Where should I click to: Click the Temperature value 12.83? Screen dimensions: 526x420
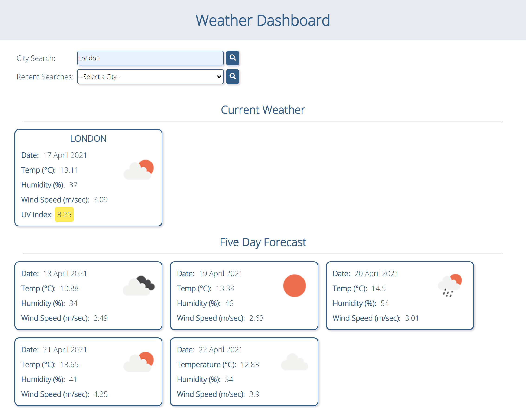click(x=250, y=364)
